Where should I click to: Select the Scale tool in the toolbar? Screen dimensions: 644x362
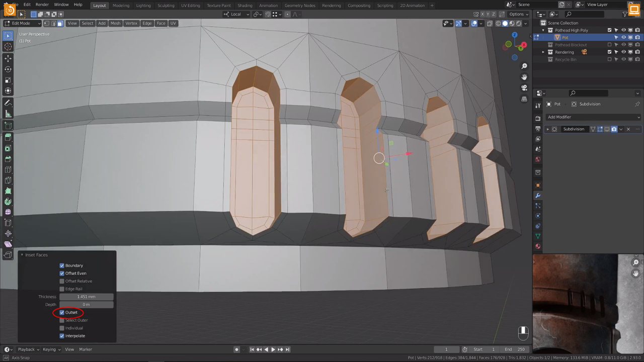point(8,80)
